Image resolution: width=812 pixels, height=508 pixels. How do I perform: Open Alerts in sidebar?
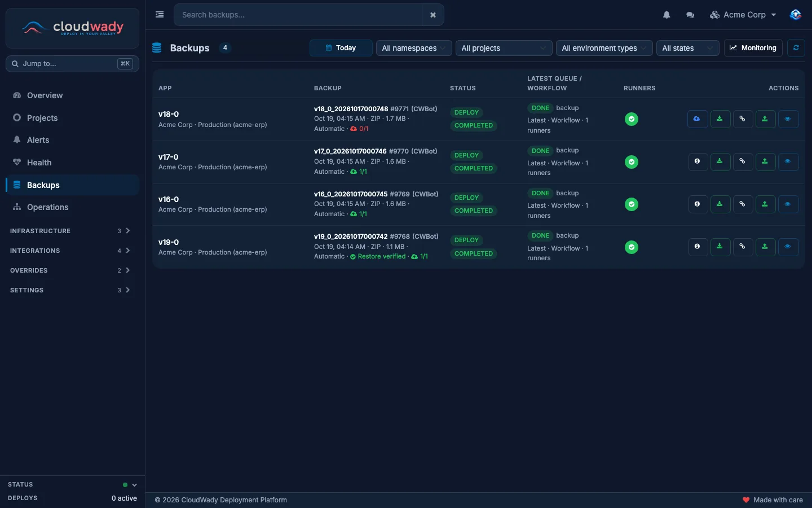coord(72,140)
